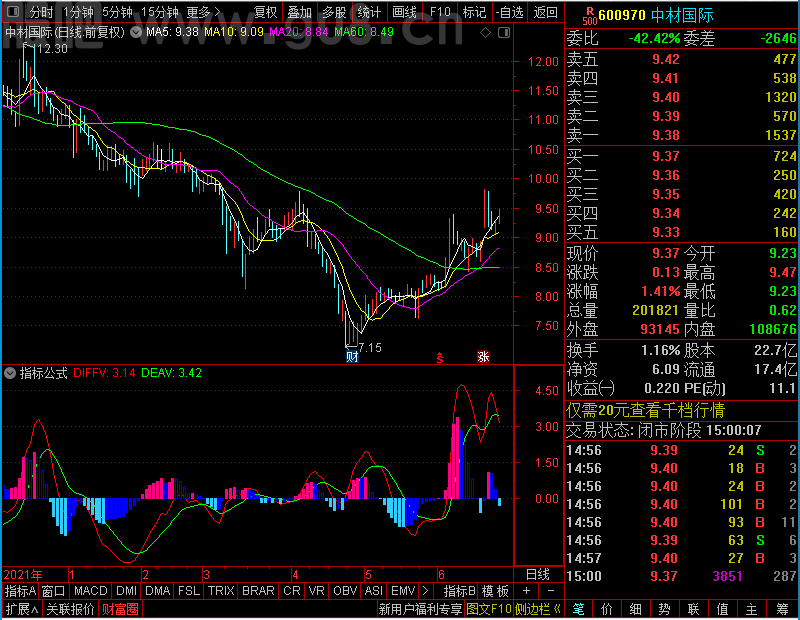The image size is (800, 620).
Task: Click the red S marker on the chart
Action: tap(439, 358)
